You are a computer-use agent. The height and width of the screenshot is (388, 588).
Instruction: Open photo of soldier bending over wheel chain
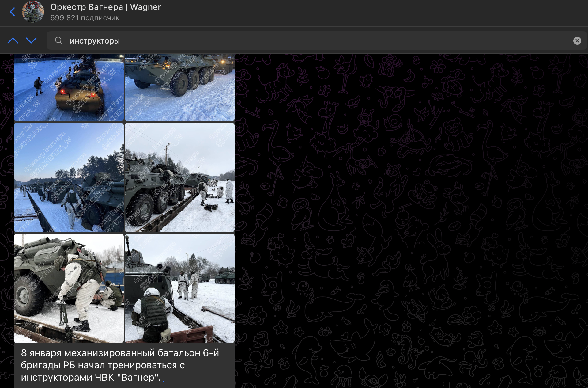pos(69,288)
